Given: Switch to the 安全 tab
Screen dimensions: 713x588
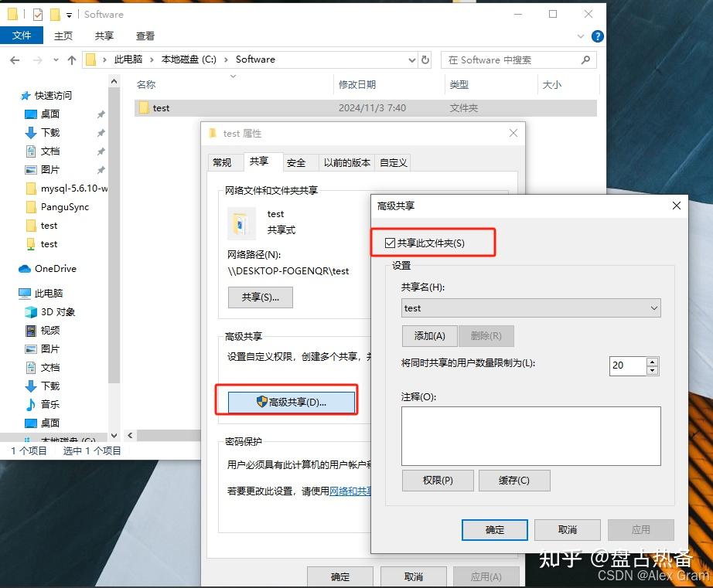Looking at the screenshot, I should [x=296, y=162].
